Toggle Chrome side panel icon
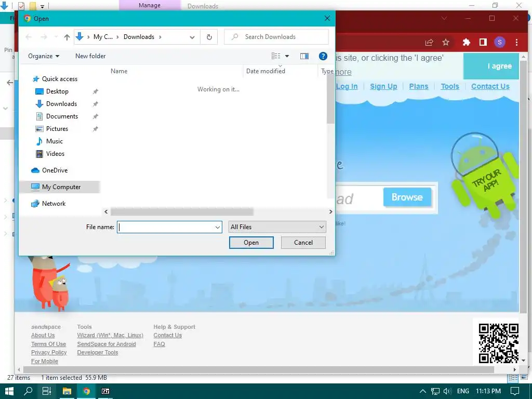This screenshot has height=399, width=532. [483, 42]
